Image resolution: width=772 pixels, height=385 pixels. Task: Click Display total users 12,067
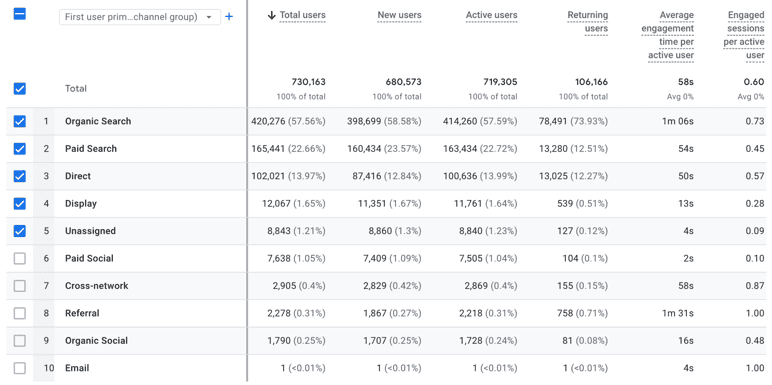tap(277, 203)
